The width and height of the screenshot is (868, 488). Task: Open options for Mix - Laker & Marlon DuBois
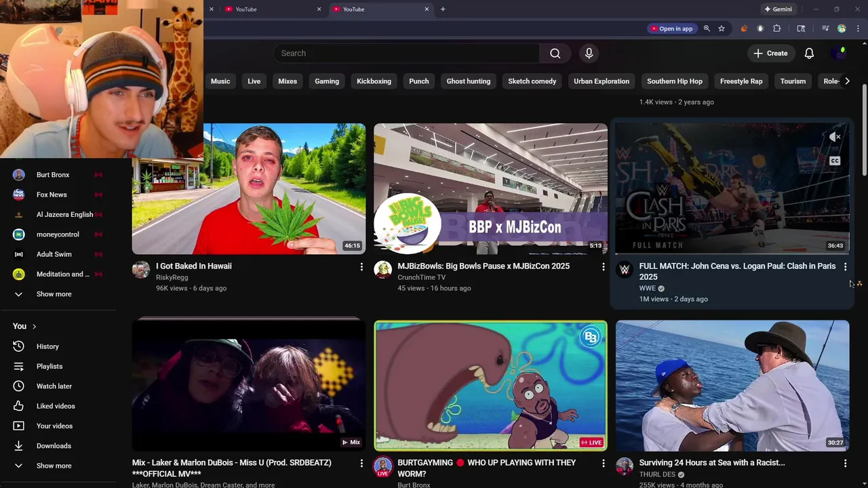(361, 463)
